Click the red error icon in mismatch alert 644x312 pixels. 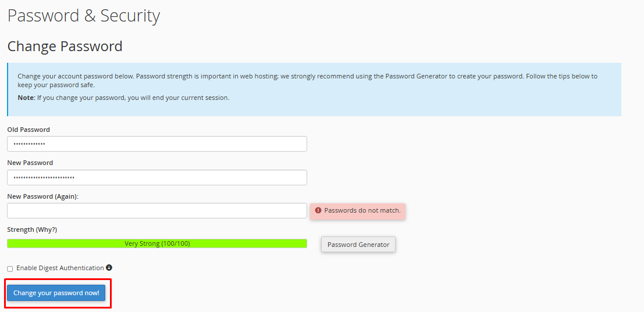(x=318, y=210)
